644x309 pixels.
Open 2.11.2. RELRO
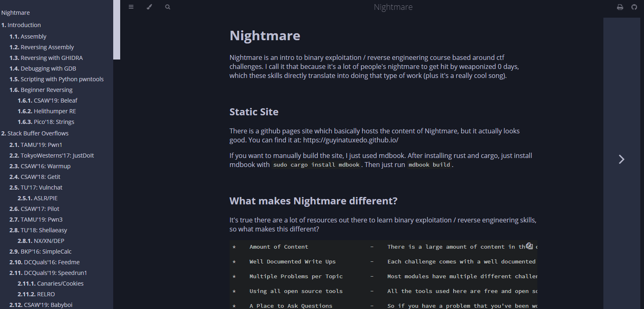[36, 294]
